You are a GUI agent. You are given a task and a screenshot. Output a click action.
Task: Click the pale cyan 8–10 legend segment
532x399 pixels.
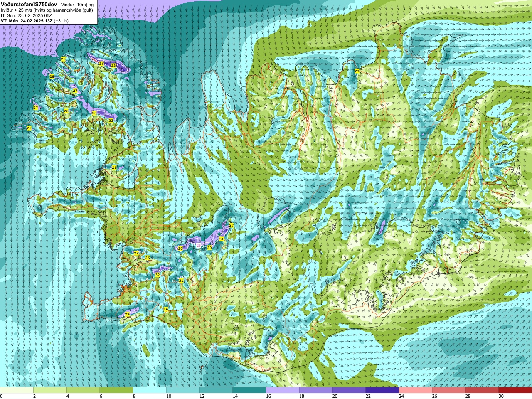coord(150,390)
